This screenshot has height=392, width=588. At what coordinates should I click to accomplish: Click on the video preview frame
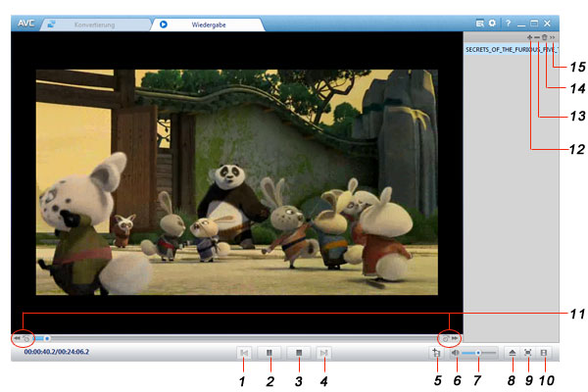point(236,182)
